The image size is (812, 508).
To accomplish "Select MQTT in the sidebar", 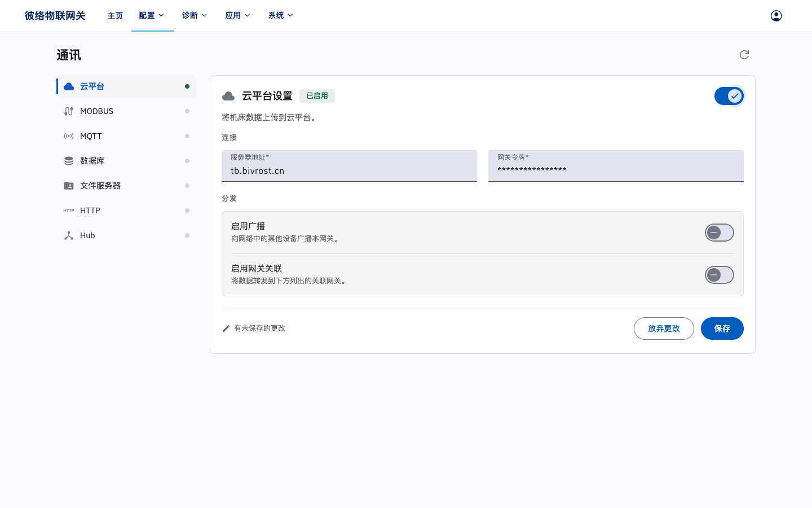I will click(126, 136).
